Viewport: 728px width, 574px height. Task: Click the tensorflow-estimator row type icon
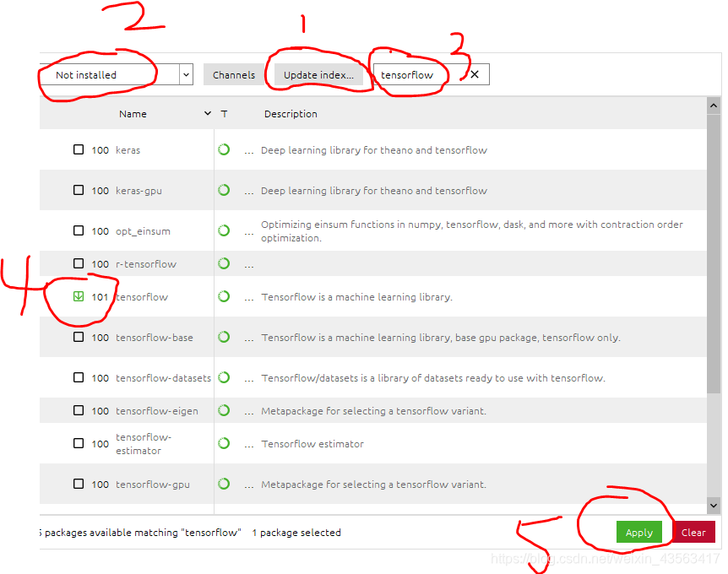pos(224,443)
